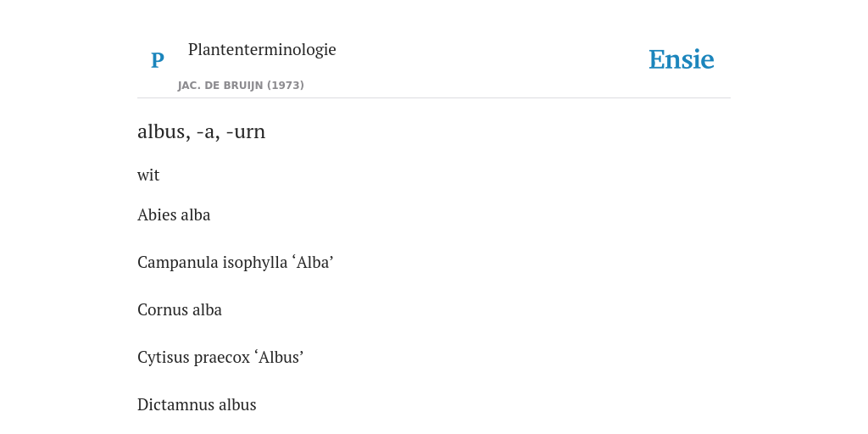Click the Cornus alba text

[180, 310]
